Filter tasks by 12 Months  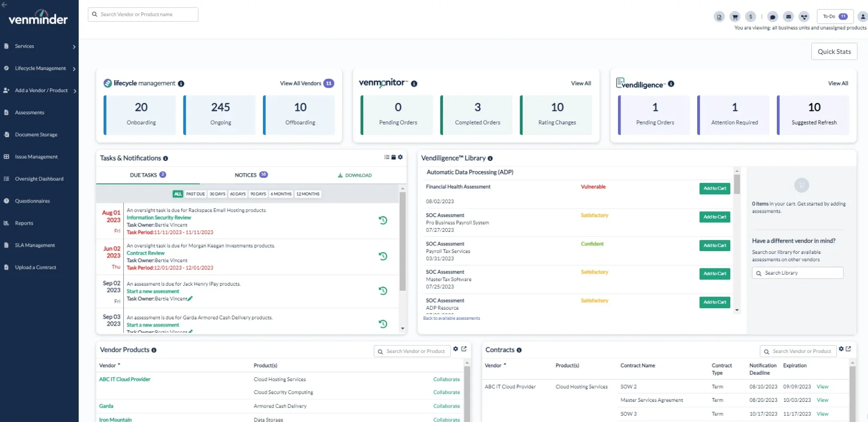308,194
